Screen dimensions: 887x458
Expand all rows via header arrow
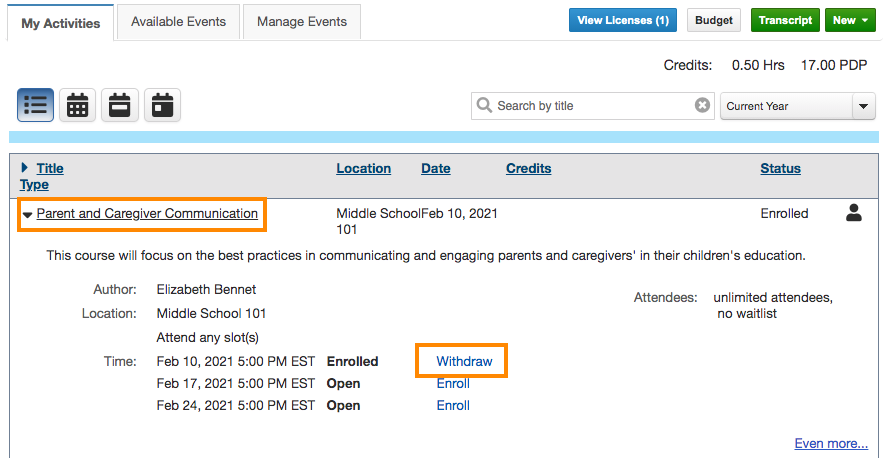coord(25,168)
